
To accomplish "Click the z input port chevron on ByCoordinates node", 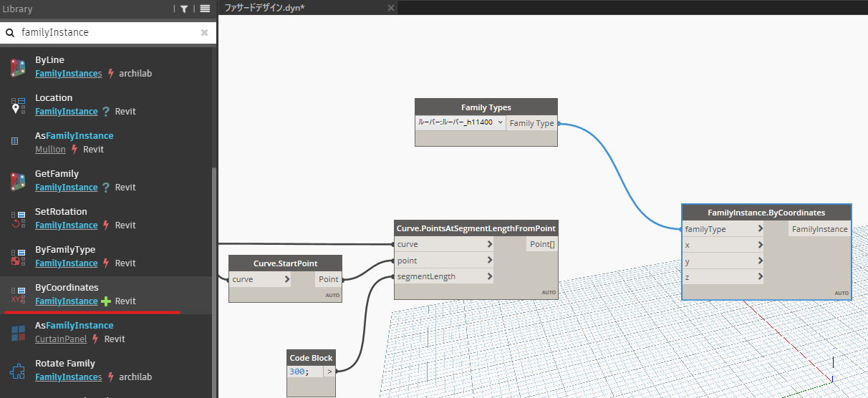I will (759, 276).
